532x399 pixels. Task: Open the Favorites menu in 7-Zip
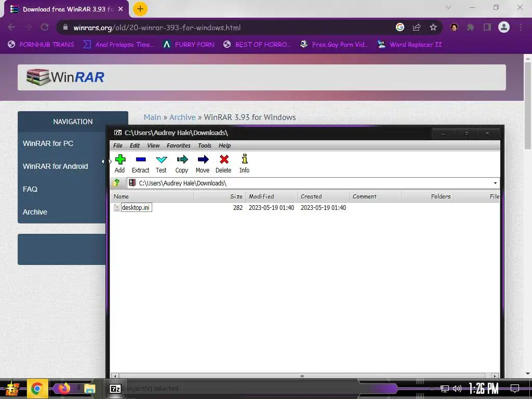pos(179,145)
